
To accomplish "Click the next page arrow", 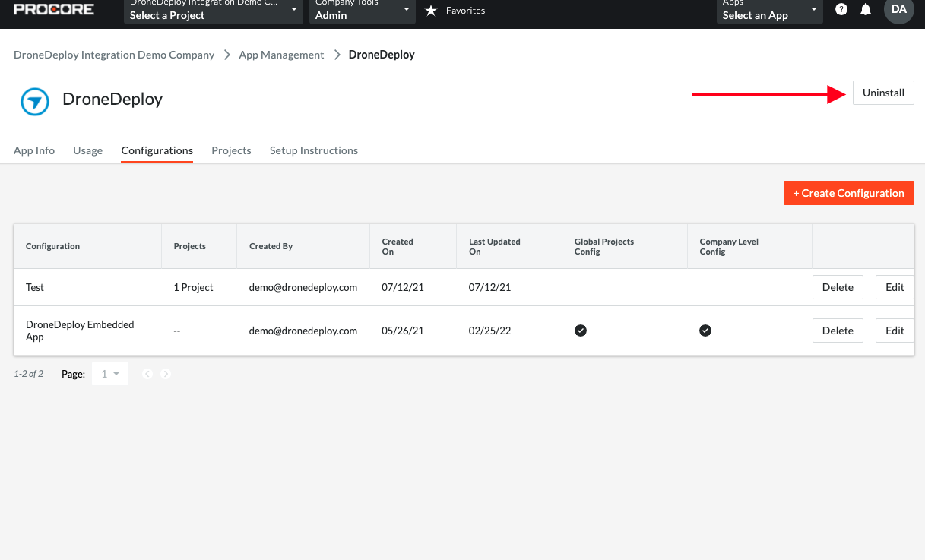I will (x=166, y=374).
